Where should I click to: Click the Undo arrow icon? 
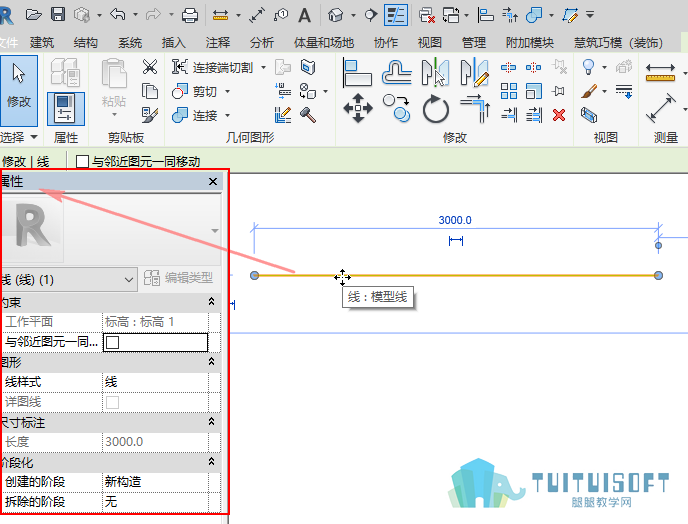118,14
